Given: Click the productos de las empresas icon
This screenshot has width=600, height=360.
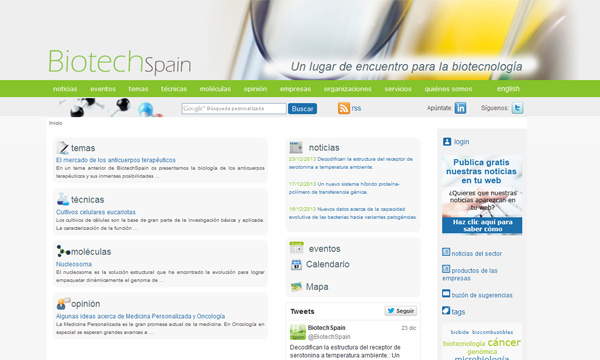Looking at the screenshot, I should tap(446, 269).
